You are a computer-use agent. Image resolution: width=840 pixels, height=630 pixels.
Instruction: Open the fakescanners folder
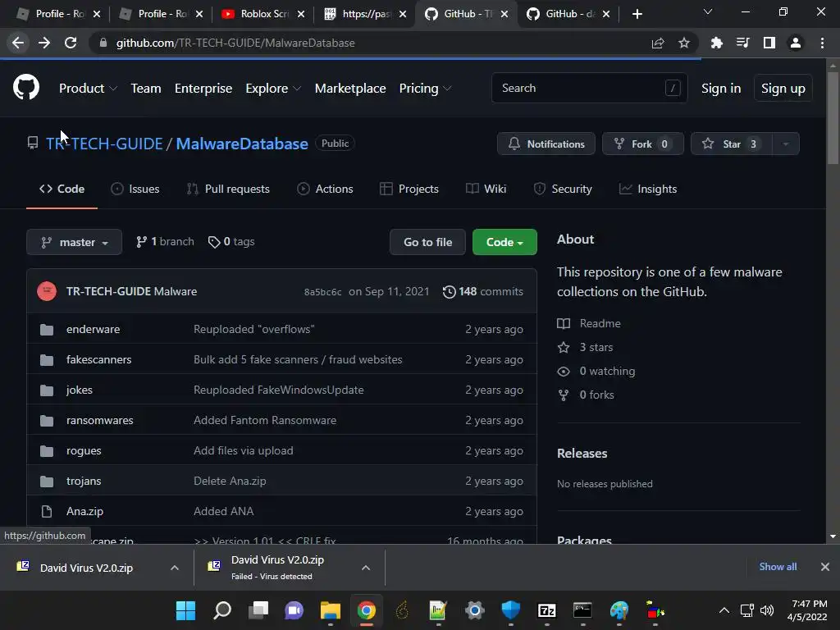click(99, 360)
